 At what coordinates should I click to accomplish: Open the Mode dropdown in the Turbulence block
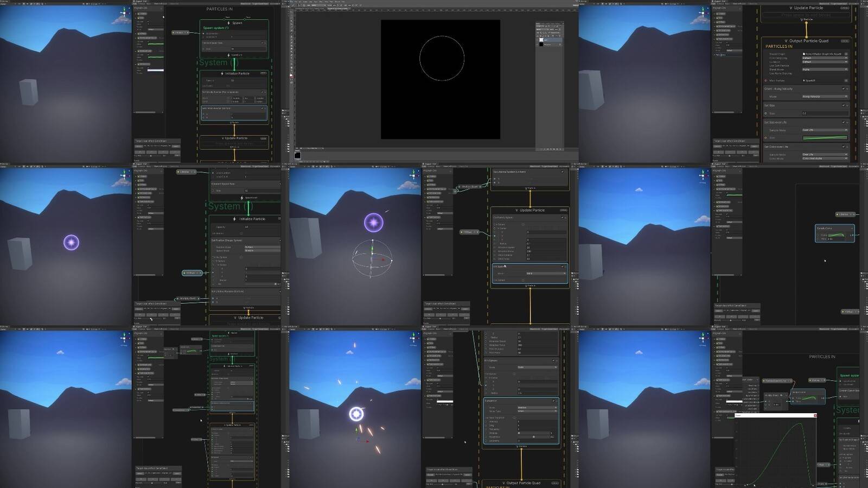click(537, 407)
